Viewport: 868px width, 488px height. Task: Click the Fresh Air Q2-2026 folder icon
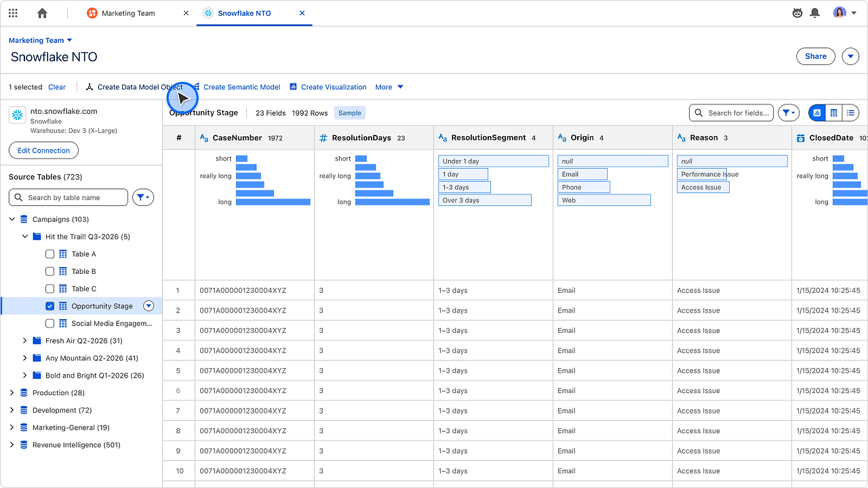tap(37, 341)
